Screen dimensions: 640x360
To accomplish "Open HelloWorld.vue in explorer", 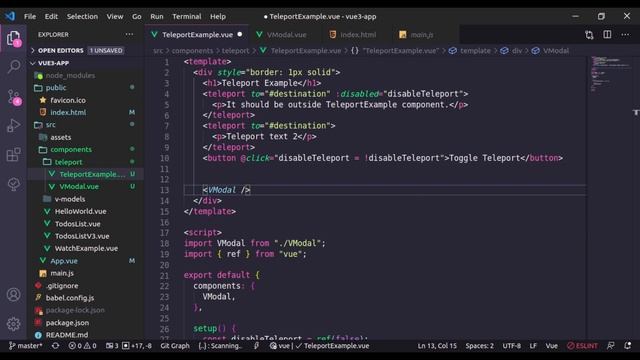I will coord(86,211).
